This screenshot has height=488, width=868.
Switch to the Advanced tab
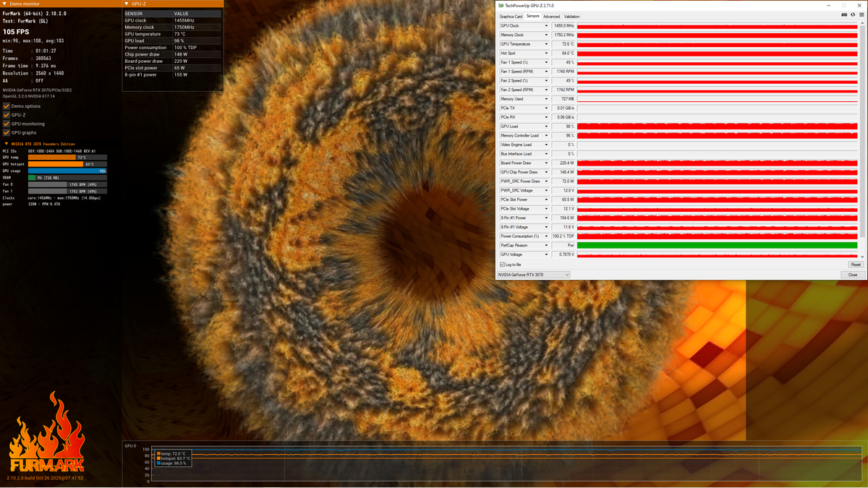click(551, 16)
